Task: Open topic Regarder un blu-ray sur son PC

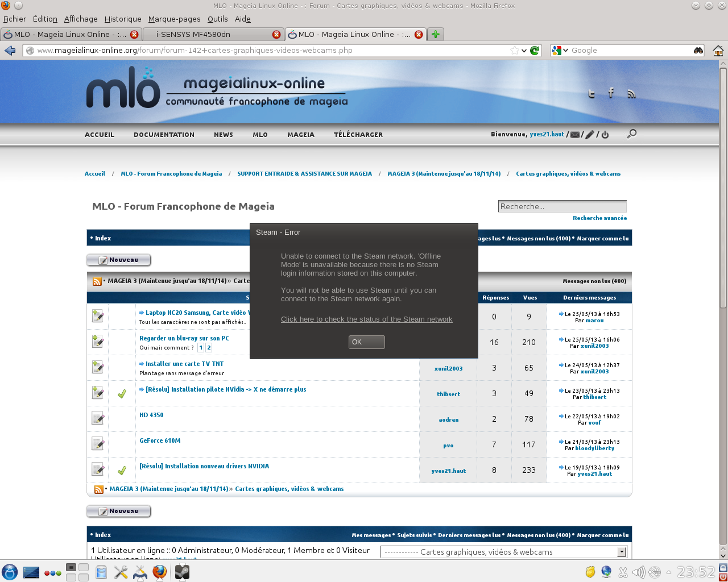Action: point(184,338)
